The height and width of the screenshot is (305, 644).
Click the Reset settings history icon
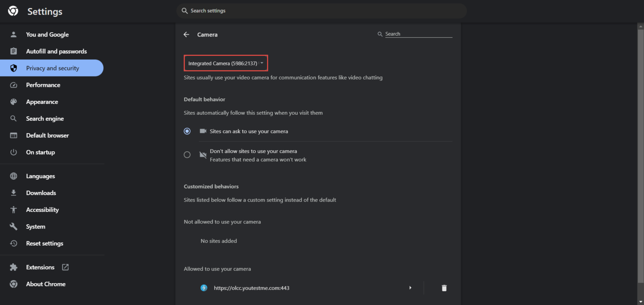(14, 244)
